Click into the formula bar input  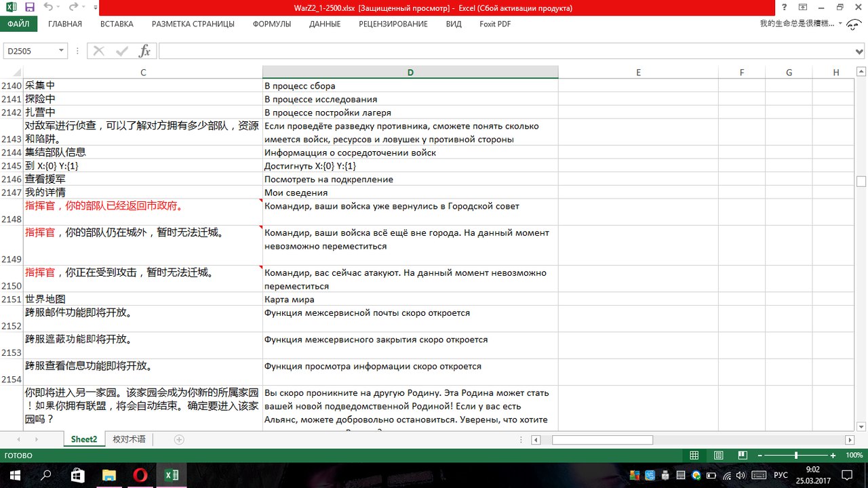pos(507,51)
